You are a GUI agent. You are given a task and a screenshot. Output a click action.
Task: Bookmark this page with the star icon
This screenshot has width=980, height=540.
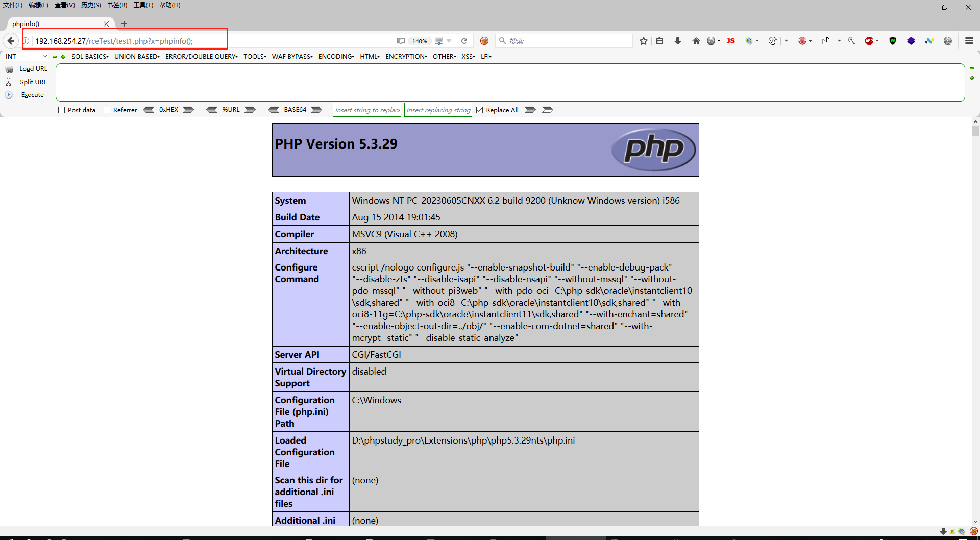coord(644,41)
